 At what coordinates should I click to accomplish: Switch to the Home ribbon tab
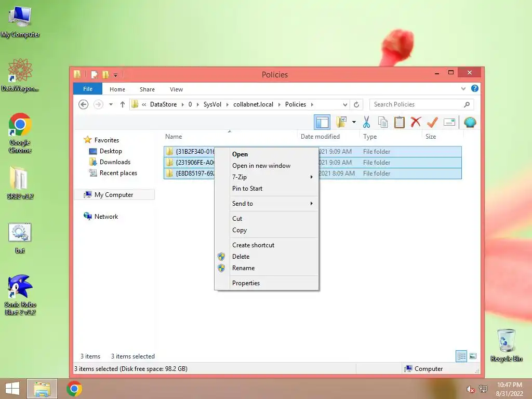[x=117, y=89]
